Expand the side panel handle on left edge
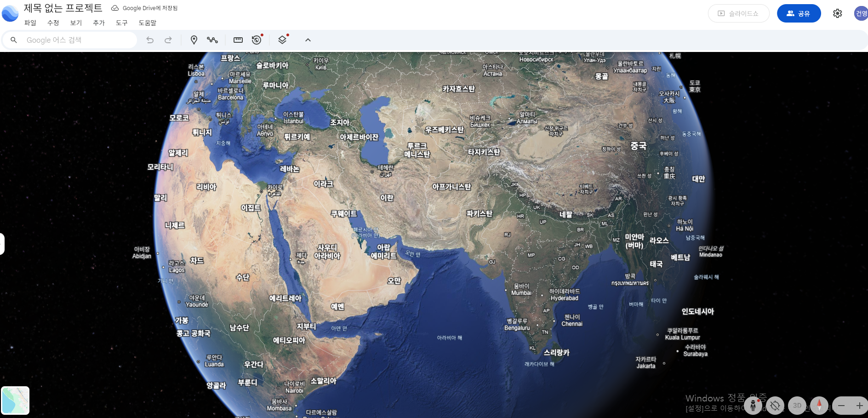The image size is (868, 418). (x=2, y=244)
